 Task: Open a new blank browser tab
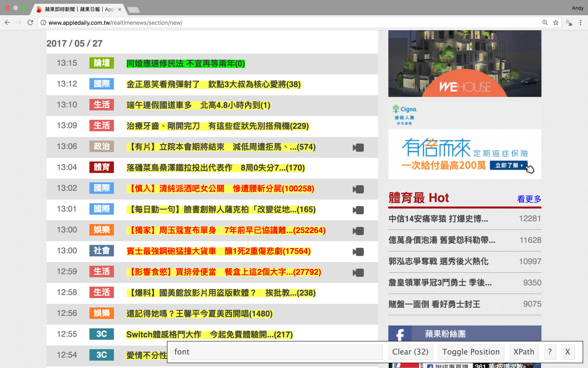point(134,10)
